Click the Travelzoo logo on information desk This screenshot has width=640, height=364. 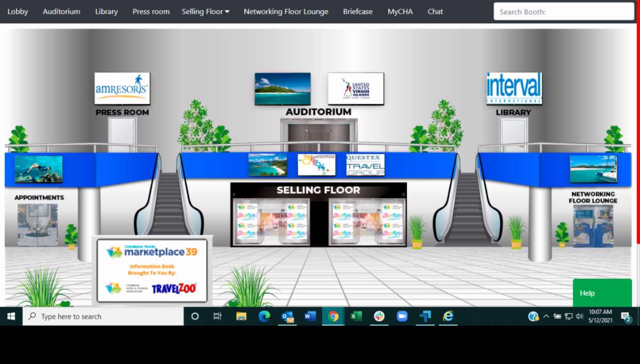tap(174, 288)
